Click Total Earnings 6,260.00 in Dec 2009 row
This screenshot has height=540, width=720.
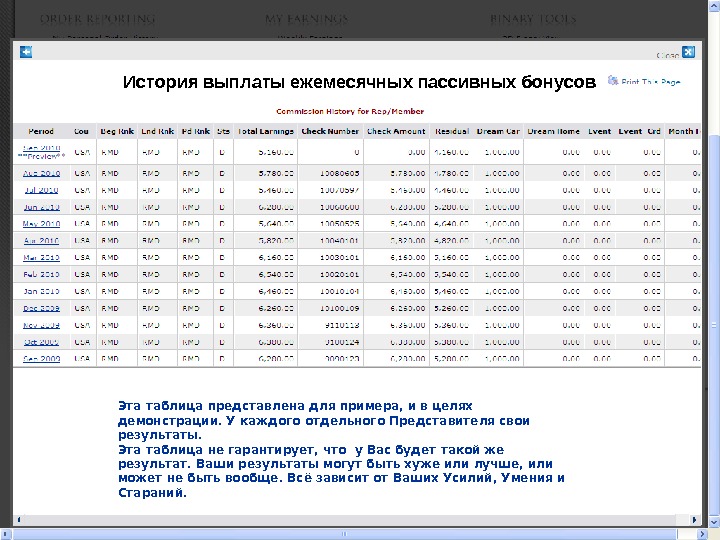276,308
